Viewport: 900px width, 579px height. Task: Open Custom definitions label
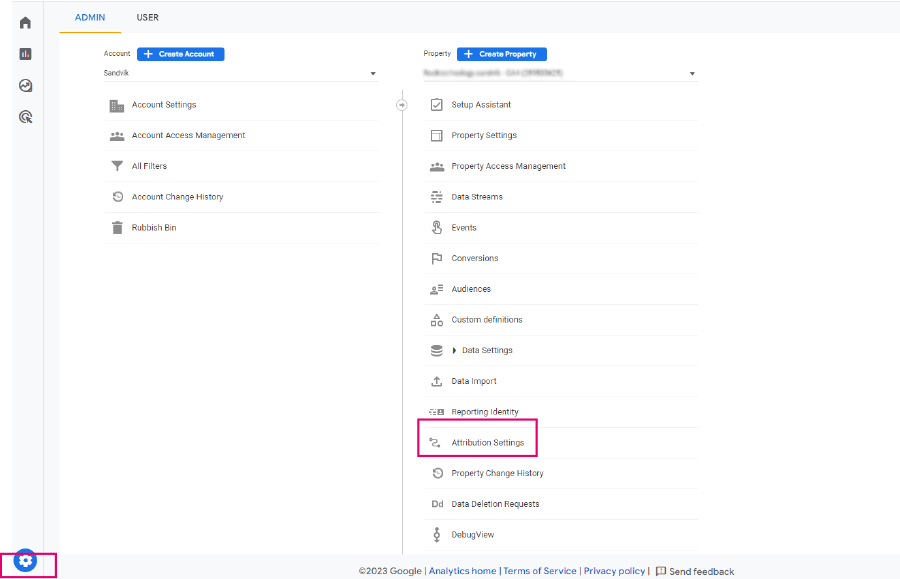(487, 320)
